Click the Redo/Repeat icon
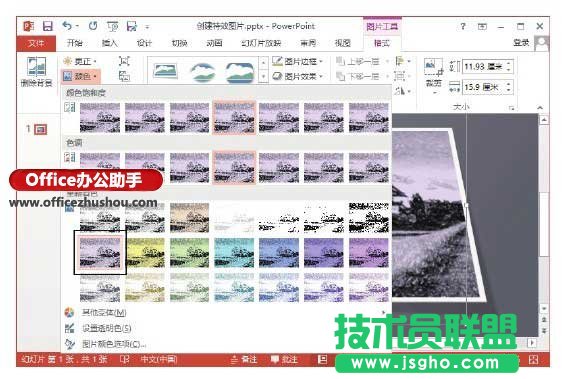 pos(93,26)
